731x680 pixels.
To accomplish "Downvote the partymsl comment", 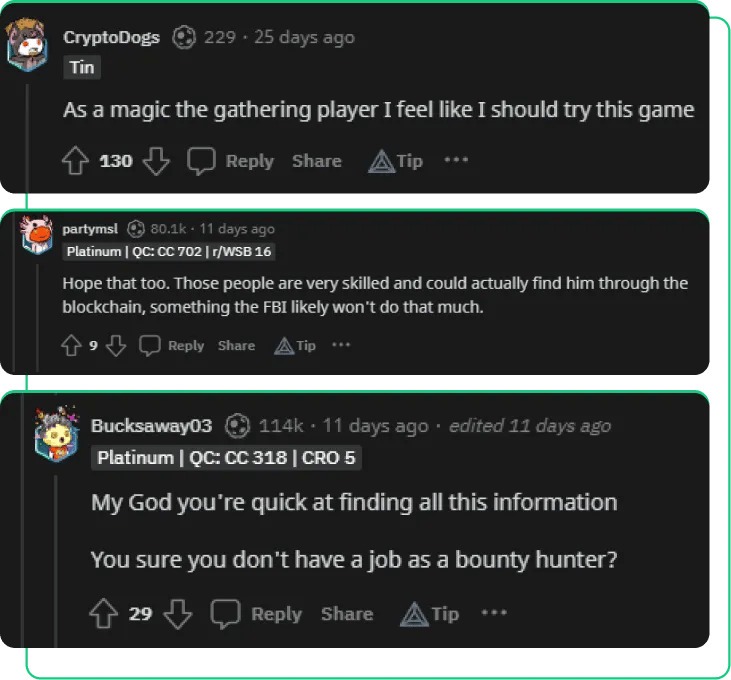I will (116, 345).
